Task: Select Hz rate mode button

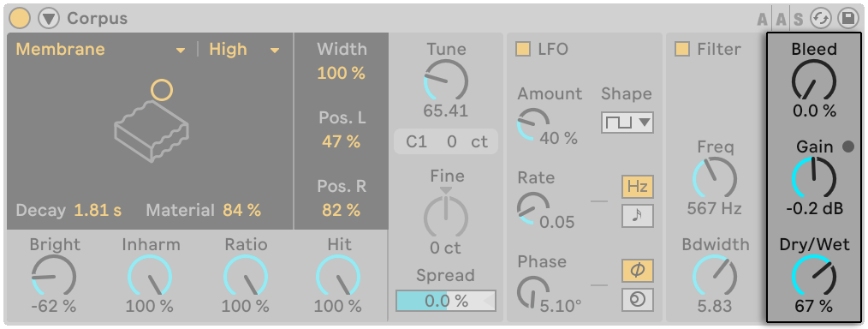Action: (x=637, y=187)
